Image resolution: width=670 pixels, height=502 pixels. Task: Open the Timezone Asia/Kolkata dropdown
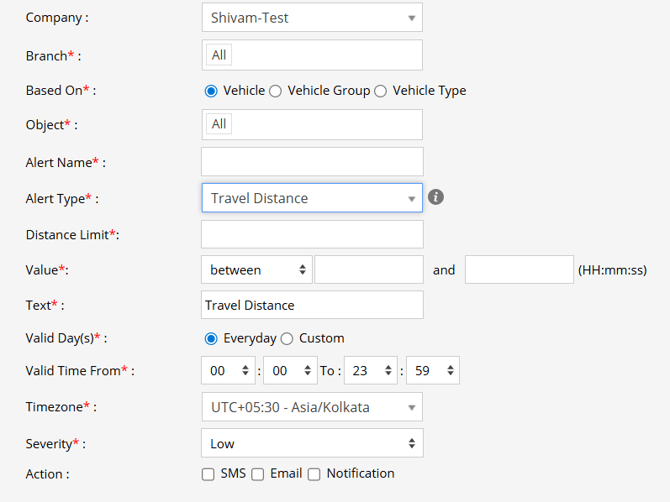point(311,407)
